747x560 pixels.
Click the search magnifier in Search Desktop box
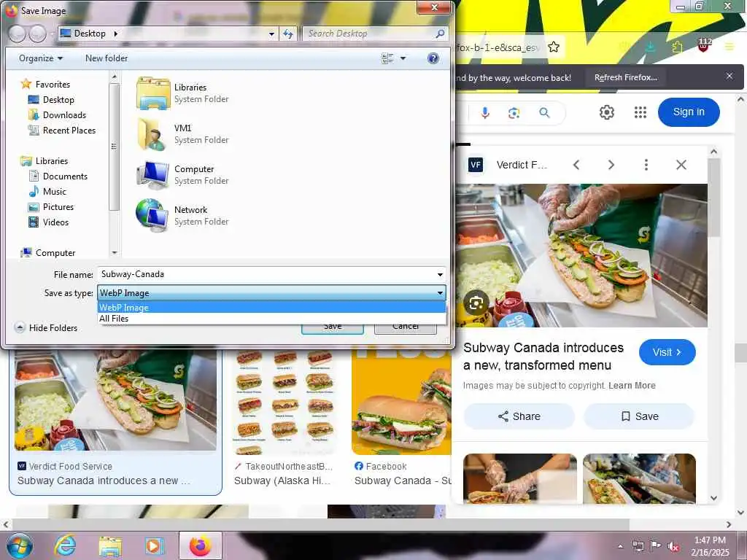tap(440, 34)
